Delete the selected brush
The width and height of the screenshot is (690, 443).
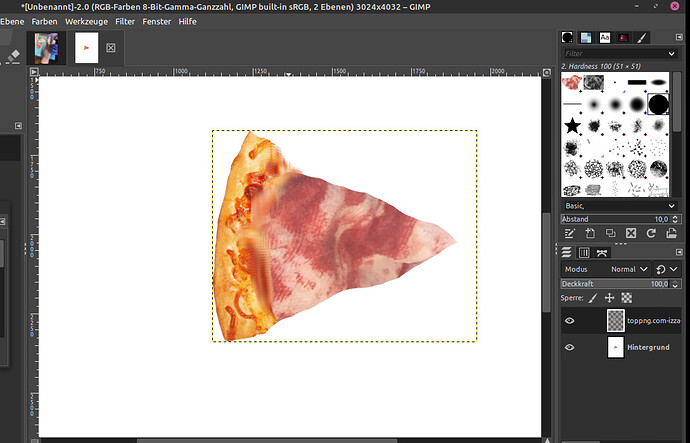point(631,233)
